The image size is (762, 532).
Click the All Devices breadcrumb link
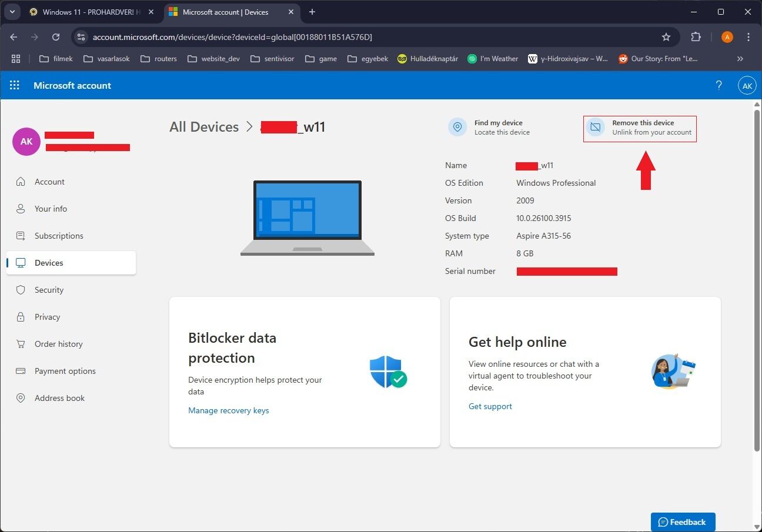(204, 127)
